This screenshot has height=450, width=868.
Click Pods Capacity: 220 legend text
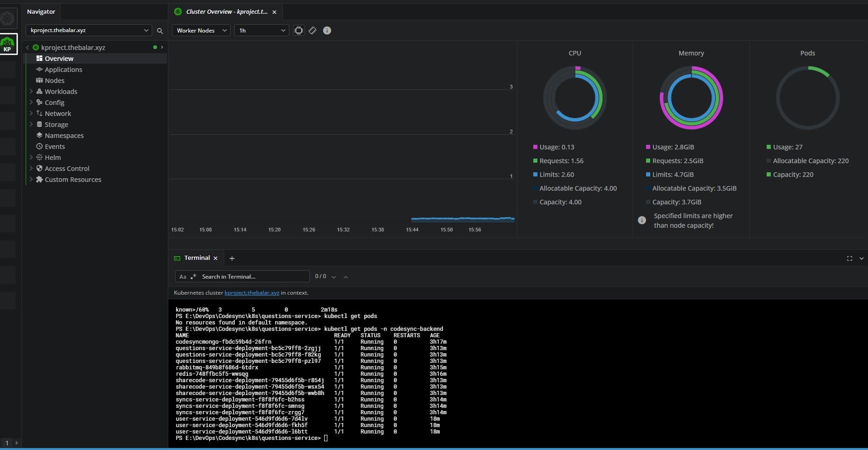pos(793,175)
